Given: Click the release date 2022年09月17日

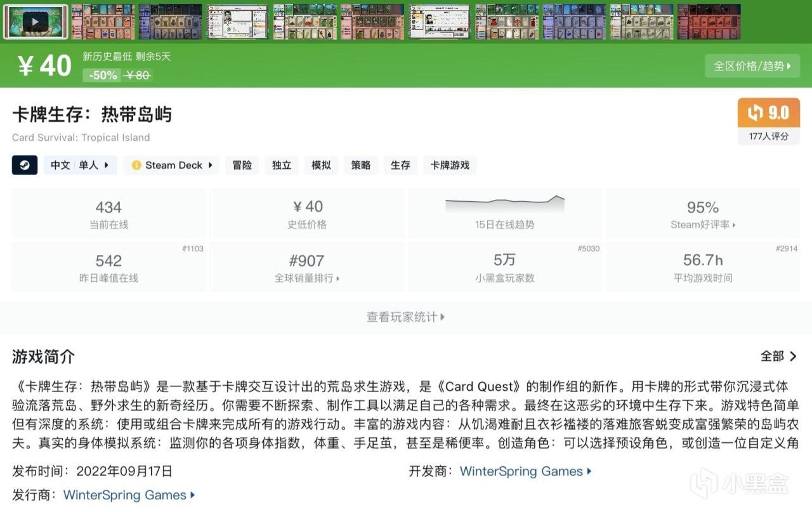Looking at the screenshot, I should pos(124,471).
